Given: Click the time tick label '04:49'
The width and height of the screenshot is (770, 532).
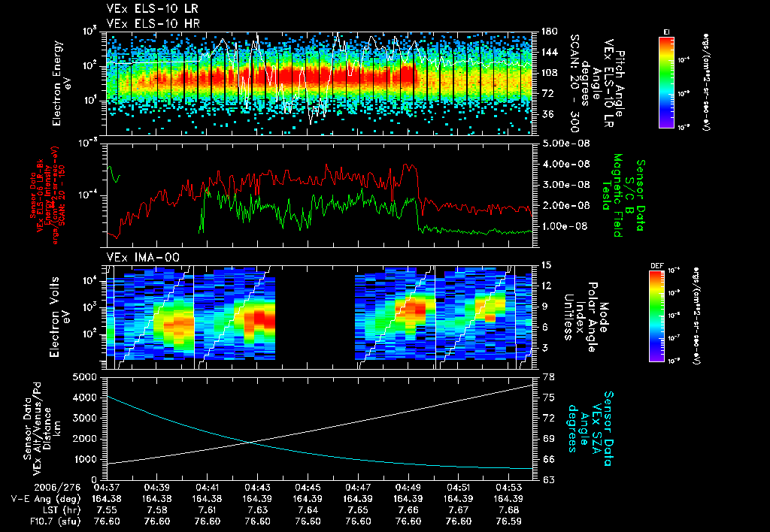Looking at the screenshot, I should coord(408,488).
